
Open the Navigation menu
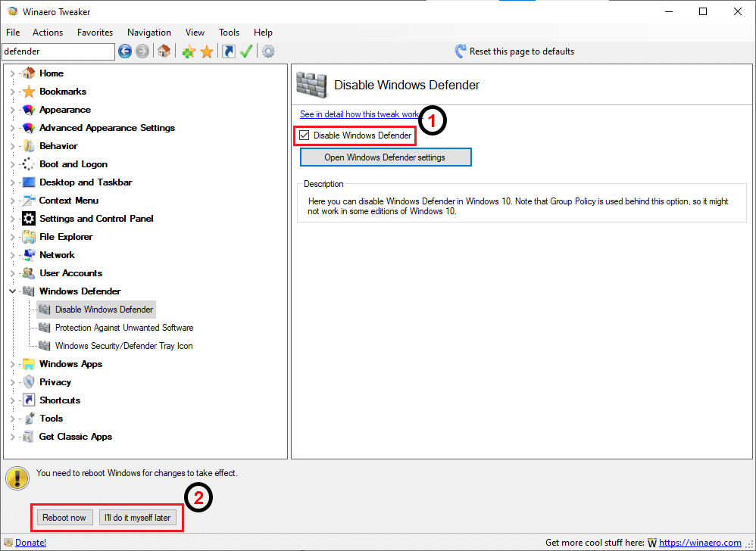(149, 33)
